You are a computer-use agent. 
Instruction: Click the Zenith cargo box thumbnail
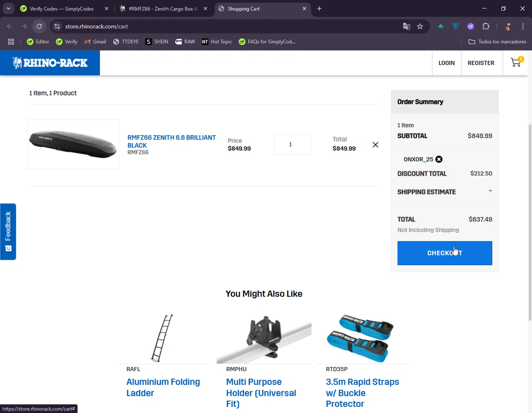(73, 144)
